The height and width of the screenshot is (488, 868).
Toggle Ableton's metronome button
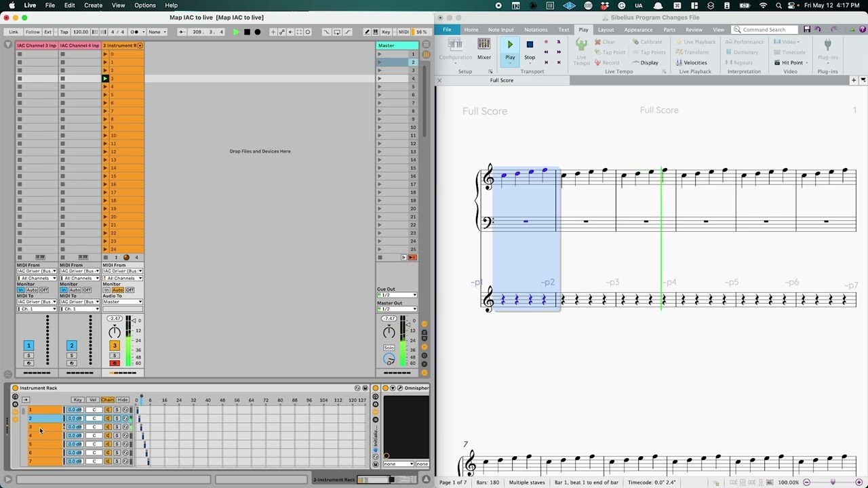coord(136,32)
